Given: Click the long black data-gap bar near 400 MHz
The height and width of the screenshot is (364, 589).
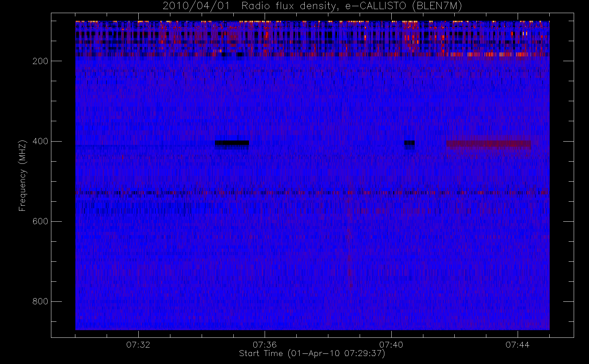Looking at the screenshot, I should 232,143.
